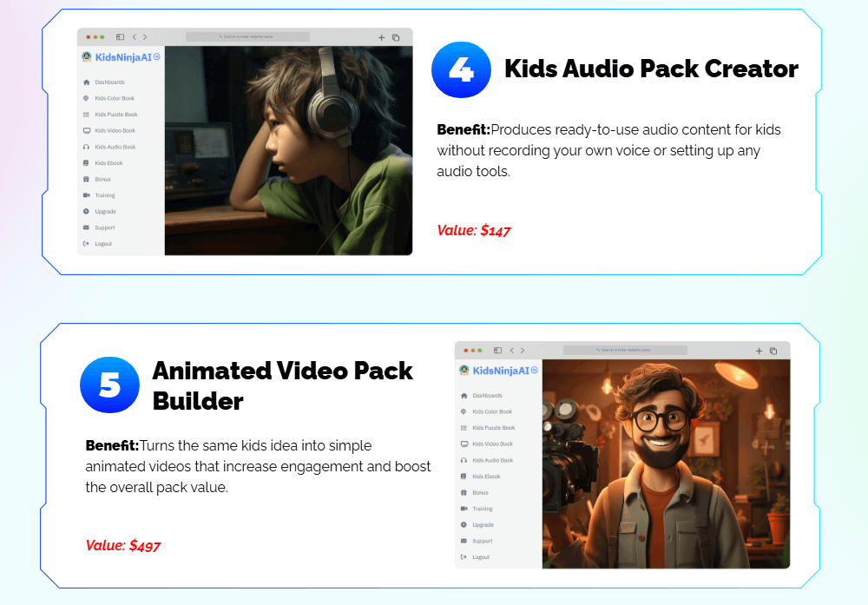This screenshot has width=868, height=605.
Task: Select the boy with headphones image
Action: (286, 152)
